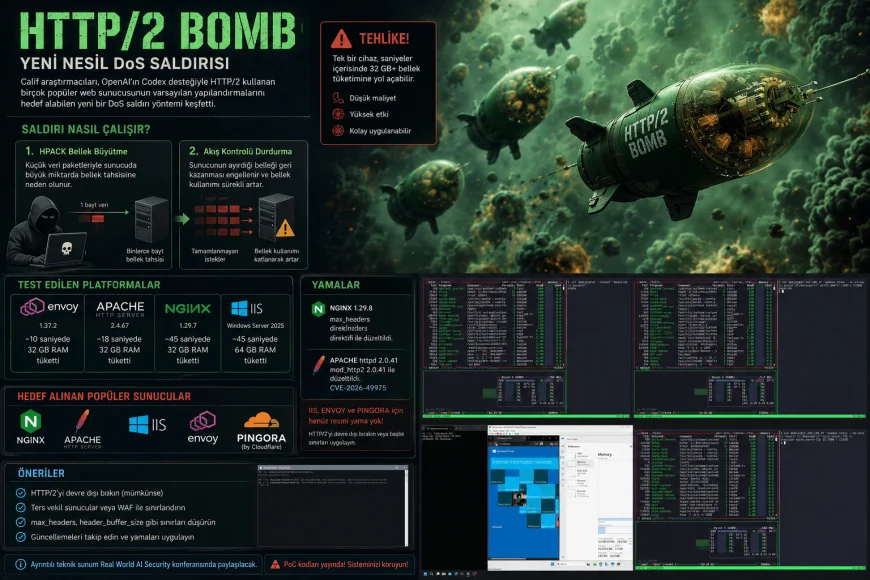Click the check icon beside Güncellemeleri takip edin

click(21, 537)
